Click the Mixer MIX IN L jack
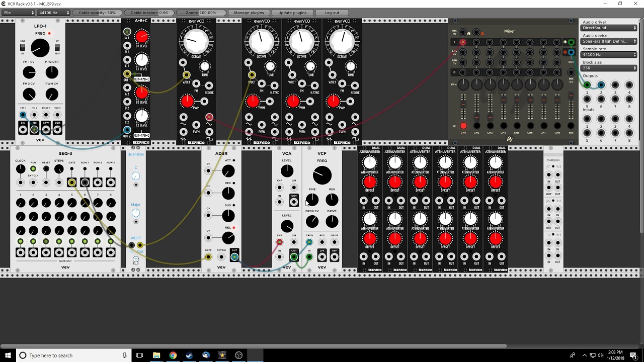 [463, 32]
